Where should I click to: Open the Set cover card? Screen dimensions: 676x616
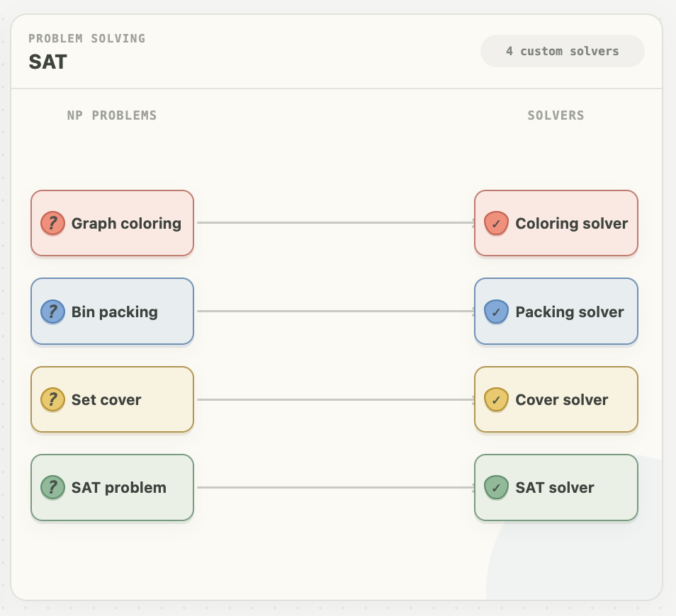click(113, 399)
